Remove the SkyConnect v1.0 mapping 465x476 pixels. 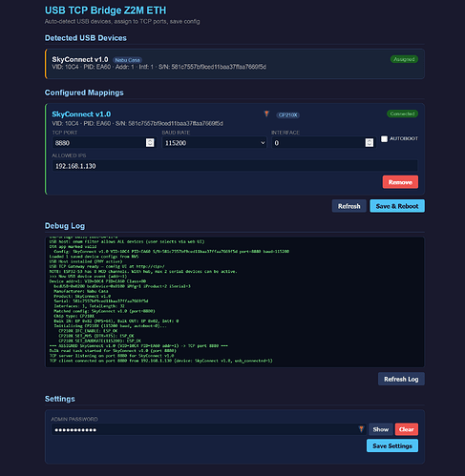point(400,182)
